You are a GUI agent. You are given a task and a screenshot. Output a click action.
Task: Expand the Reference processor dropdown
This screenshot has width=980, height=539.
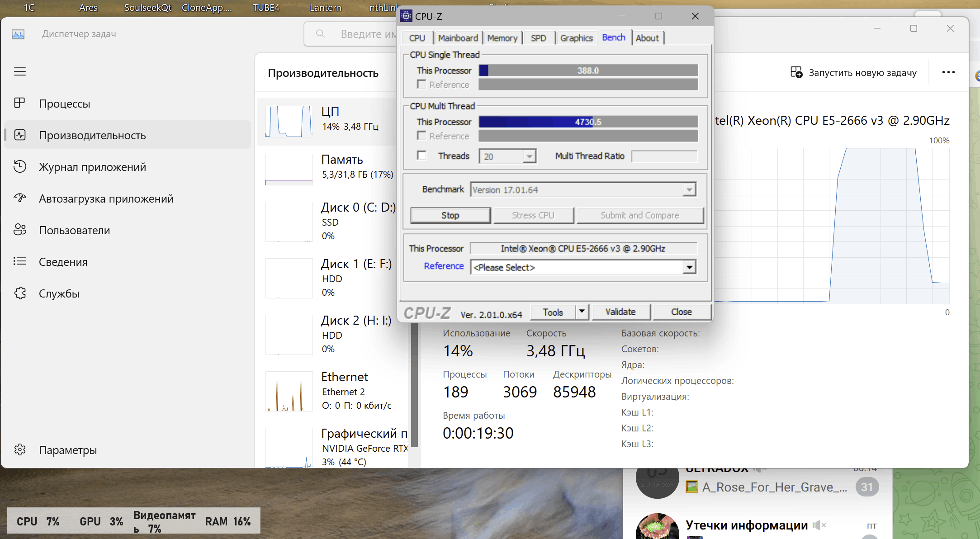(x=690, y=268)
